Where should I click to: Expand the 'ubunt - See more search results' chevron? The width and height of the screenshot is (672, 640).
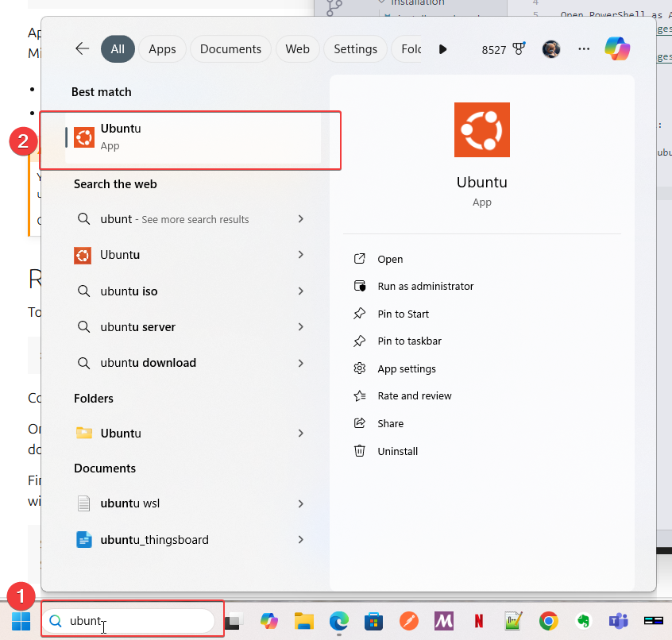300,219
